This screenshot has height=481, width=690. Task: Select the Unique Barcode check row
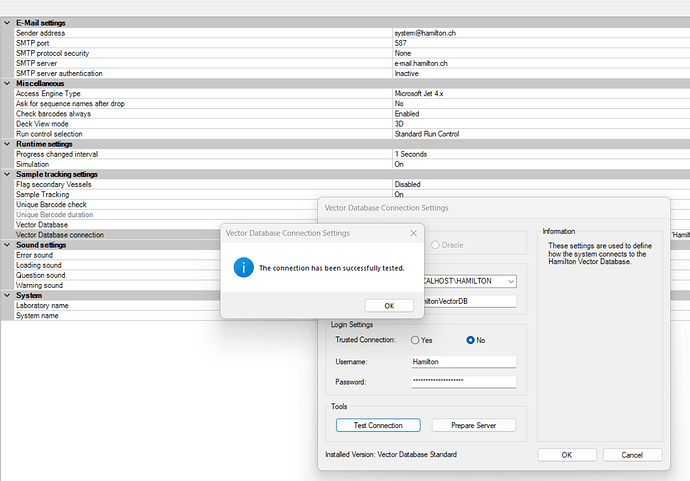click(166, 205)
